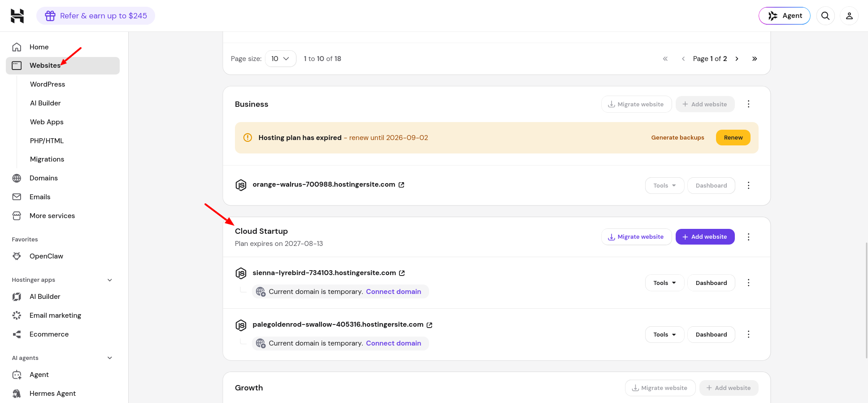
Task: Click the Emails envelope icon
Action: click(x=17, y=197)
